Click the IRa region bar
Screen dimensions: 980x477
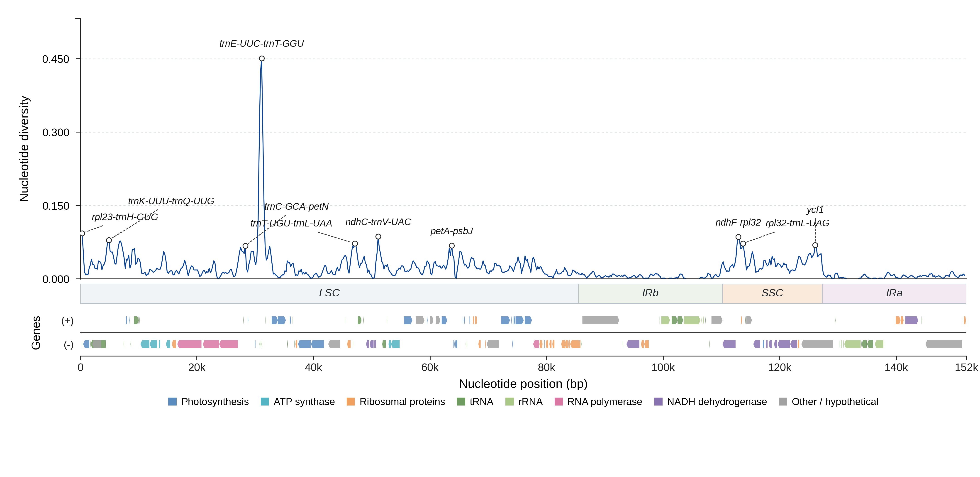(x=894, y=293)
